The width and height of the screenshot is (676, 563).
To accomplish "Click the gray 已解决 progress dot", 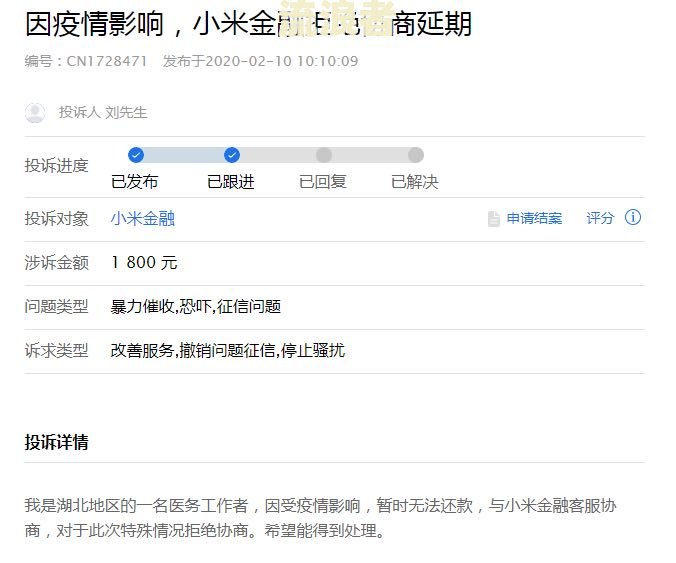I will click(416, 155).
